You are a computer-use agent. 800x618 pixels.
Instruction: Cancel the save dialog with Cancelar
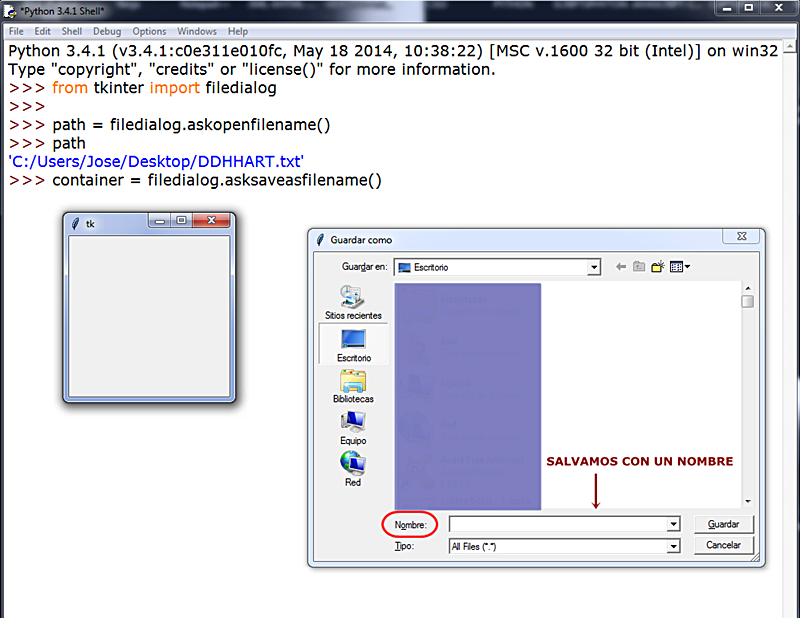(x=723, y=545)
